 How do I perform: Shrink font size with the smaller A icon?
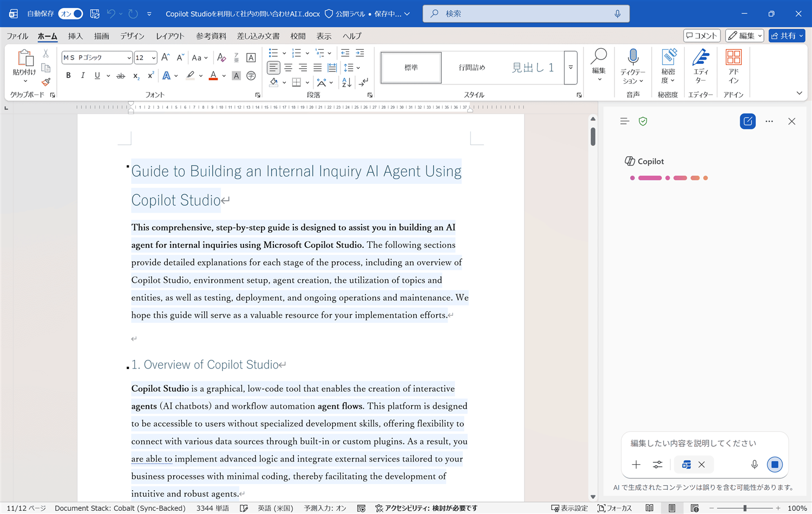180,57
